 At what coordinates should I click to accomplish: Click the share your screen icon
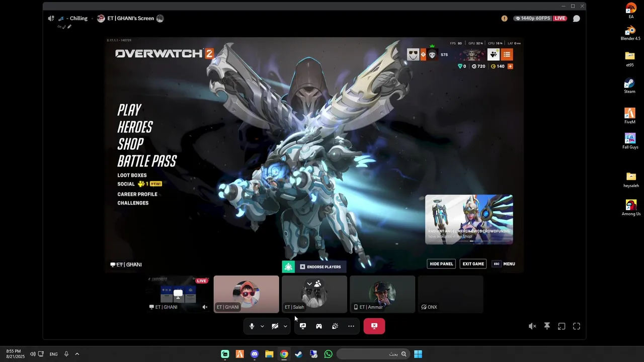[x=303, y=326]
